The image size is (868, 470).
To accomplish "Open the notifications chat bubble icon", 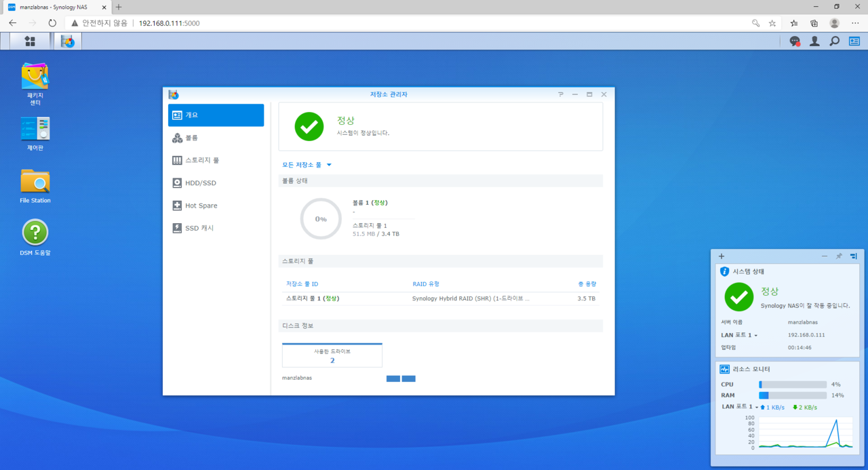I will [795, 41].
